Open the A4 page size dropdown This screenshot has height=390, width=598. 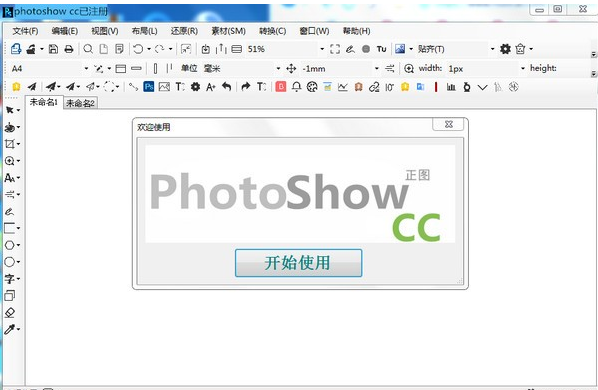click(x=86, y=69)
